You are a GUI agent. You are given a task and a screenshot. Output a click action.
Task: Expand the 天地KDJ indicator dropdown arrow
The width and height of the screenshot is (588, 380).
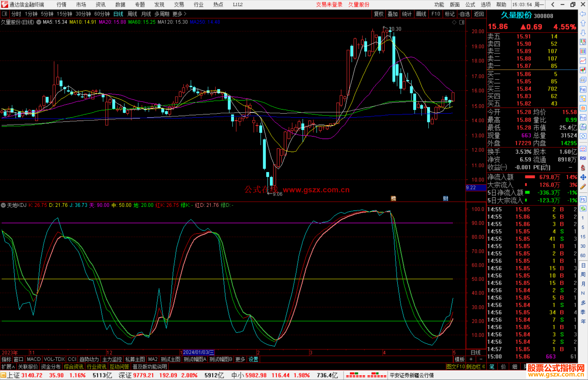pos(3,205)
